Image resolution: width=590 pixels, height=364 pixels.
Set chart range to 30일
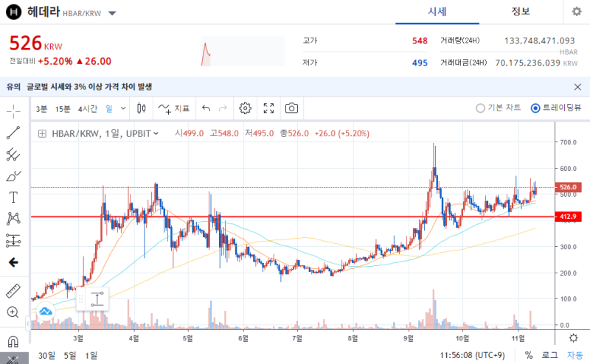coord(46,355)
